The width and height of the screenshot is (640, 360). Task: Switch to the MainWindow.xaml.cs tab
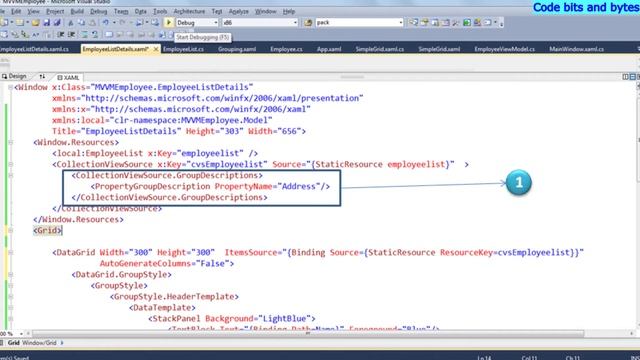(x=576, y=49)
